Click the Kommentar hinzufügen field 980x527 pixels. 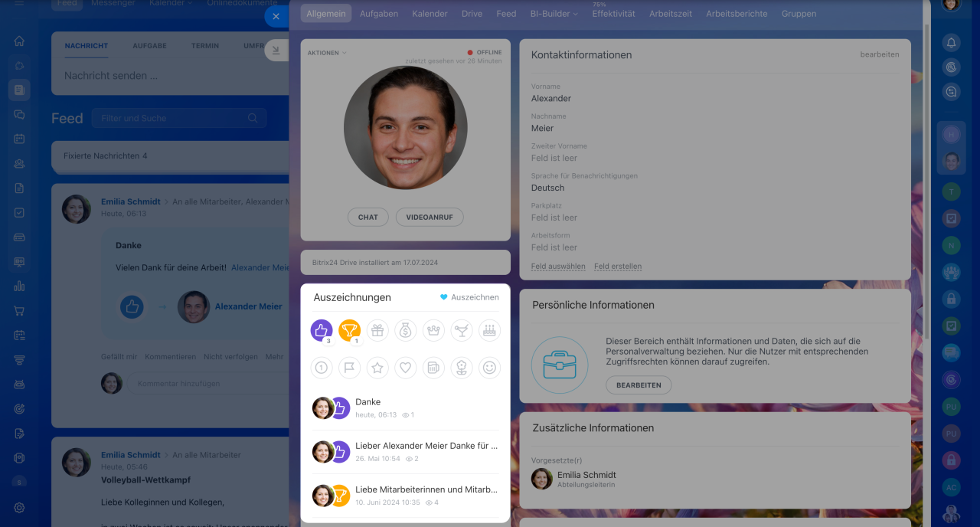tap(207, 383)
